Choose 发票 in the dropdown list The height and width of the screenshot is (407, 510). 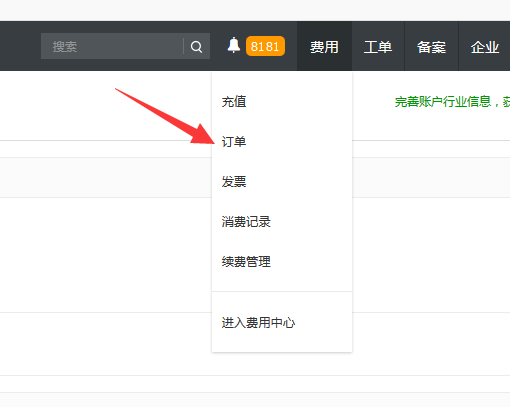[234, 182]
